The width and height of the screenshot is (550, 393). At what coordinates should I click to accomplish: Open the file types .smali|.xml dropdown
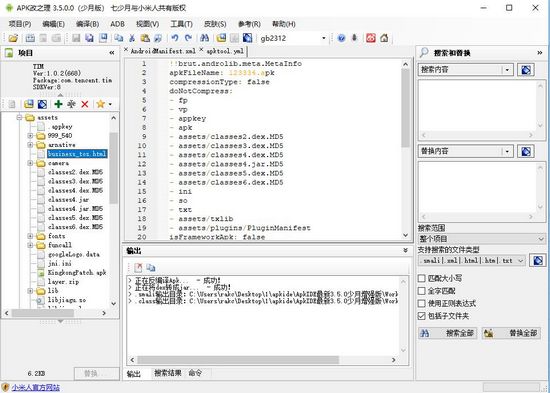tap(472, 261)
